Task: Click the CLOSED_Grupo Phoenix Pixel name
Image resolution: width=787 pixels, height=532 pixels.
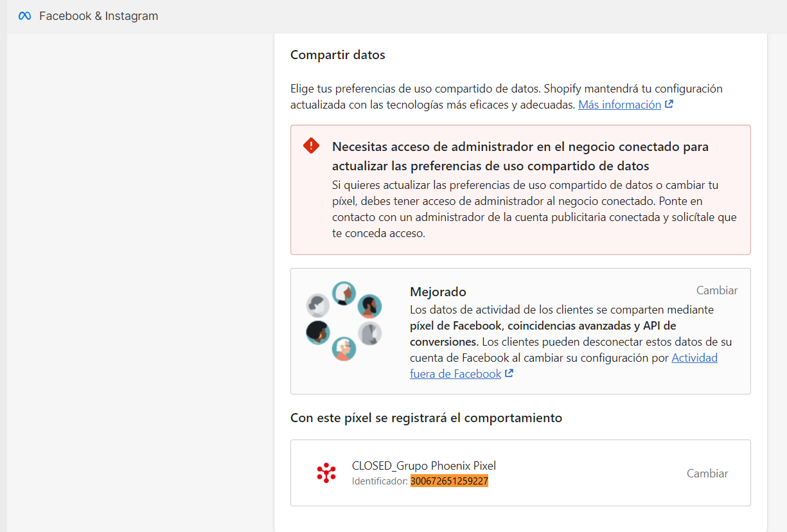Action: click(423, 466)
